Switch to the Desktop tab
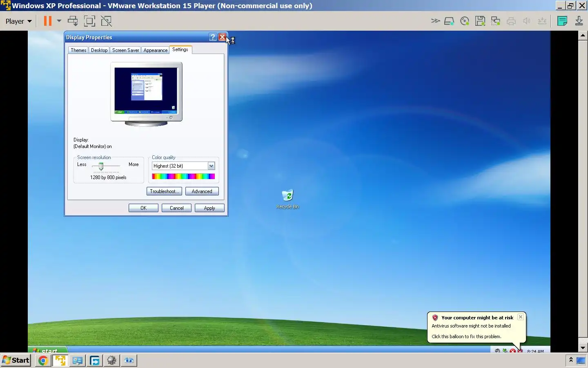Screen dimensions: 588x368 [x=99, y=50]
